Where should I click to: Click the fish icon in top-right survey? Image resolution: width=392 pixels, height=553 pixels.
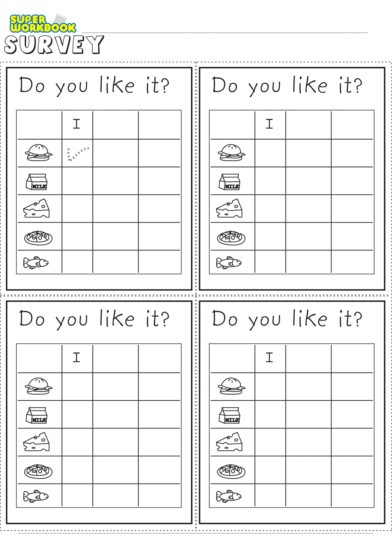point(229,263)
